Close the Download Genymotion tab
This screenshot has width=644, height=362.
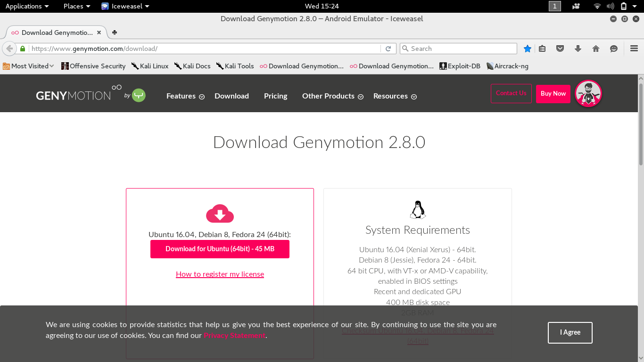[x=99, y=33]
